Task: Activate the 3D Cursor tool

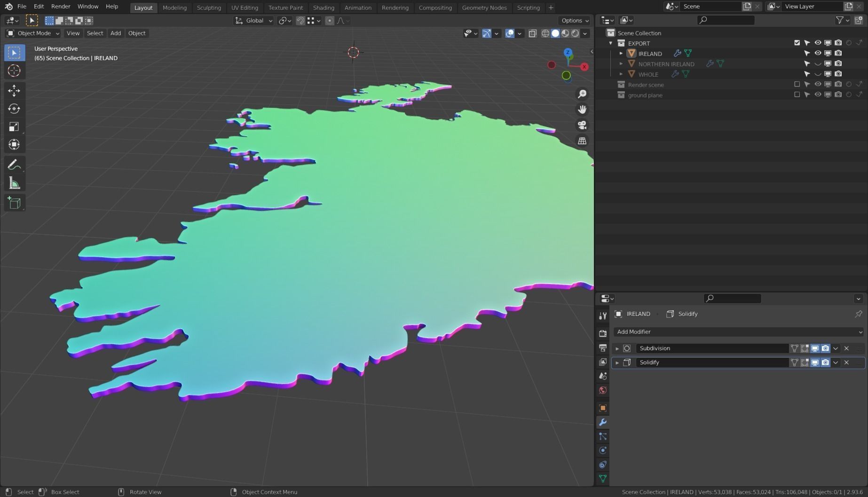Action: [x=14, y=71]
